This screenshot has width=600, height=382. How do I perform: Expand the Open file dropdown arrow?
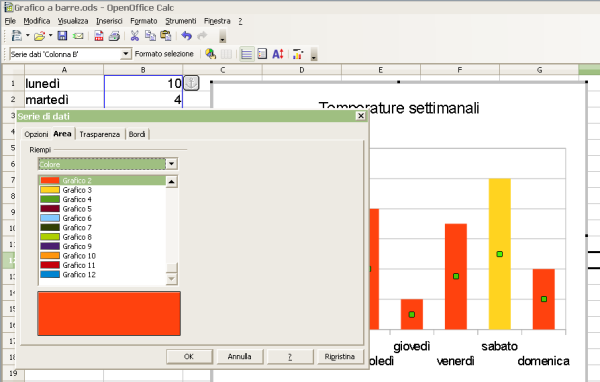(x=50, y=36)
